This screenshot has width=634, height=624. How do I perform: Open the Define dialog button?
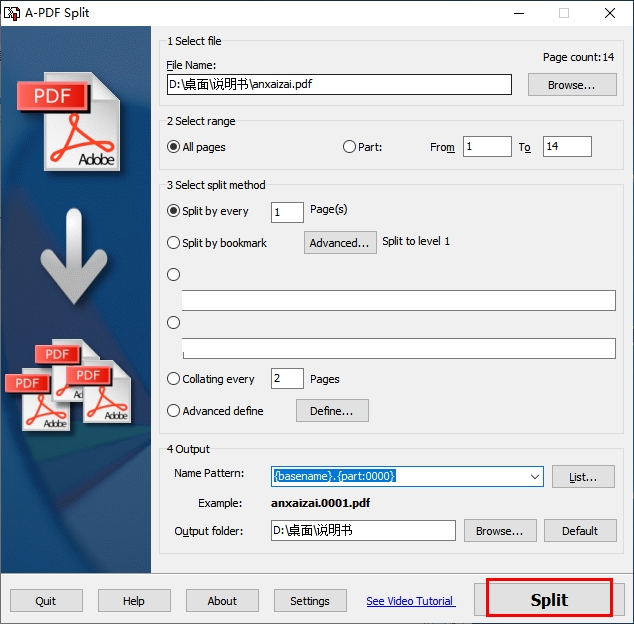tap(332, 411)
